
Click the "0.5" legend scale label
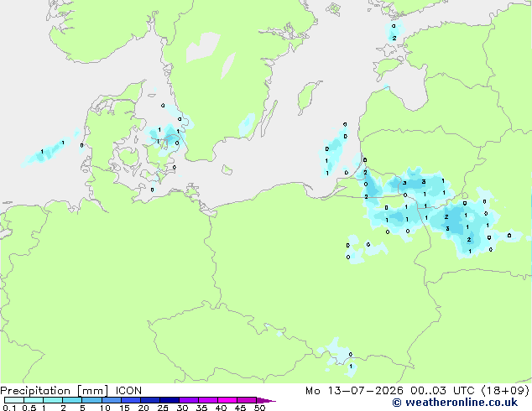tap(29, 408)
